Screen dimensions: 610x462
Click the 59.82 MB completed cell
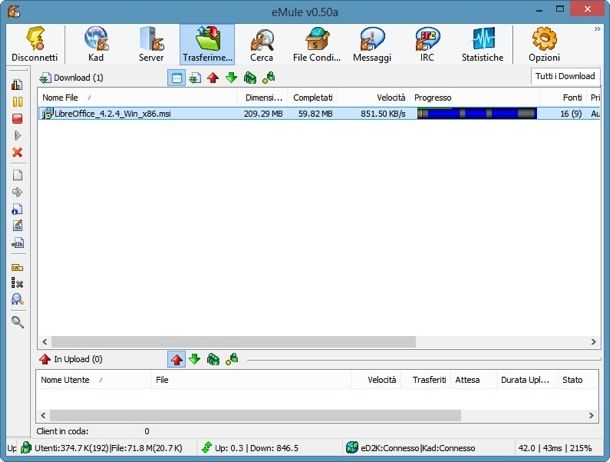click(316, 114)
